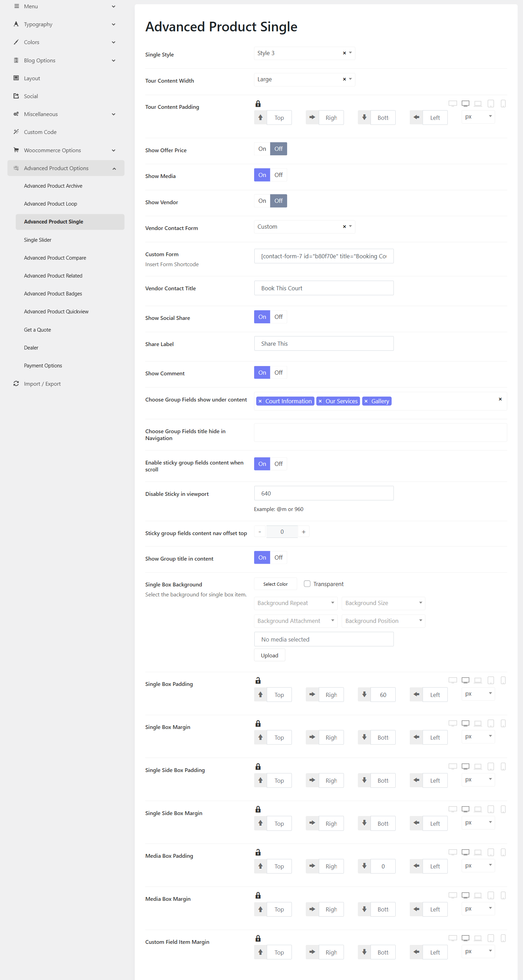Image resolution: width=523 pixels, height=980 pixels.
Task: Click the lock icon for Single Box Margin
Action: [258, 723]
